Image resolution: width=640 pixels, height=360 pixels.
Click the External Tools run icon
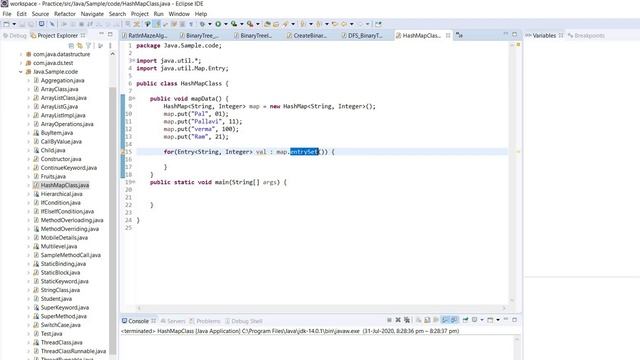tap(250, 24)
